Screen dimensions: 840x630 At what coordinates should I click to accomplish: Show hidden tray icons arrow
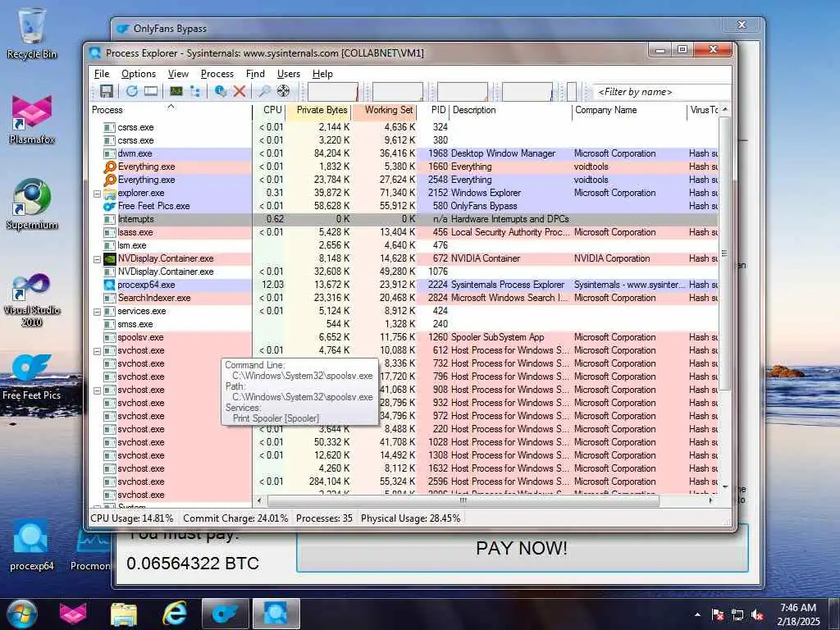coord(697,614)
